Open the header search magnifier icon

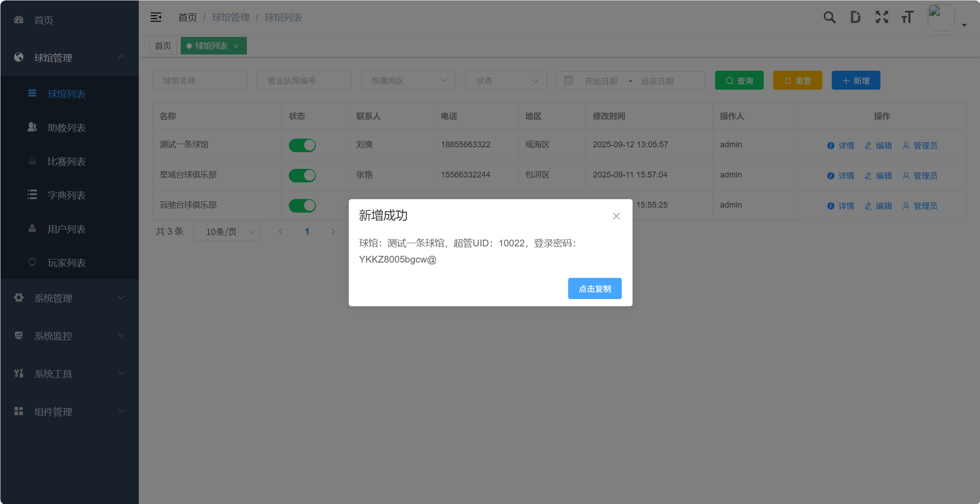pos(829,18)
